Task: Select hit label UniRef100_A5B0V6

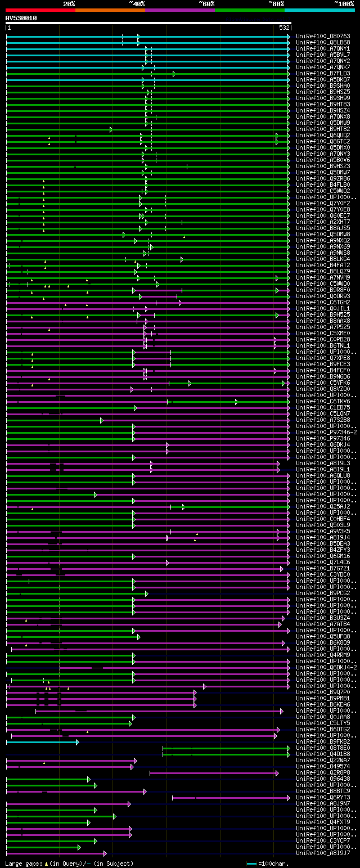Action: pos(323,160)
